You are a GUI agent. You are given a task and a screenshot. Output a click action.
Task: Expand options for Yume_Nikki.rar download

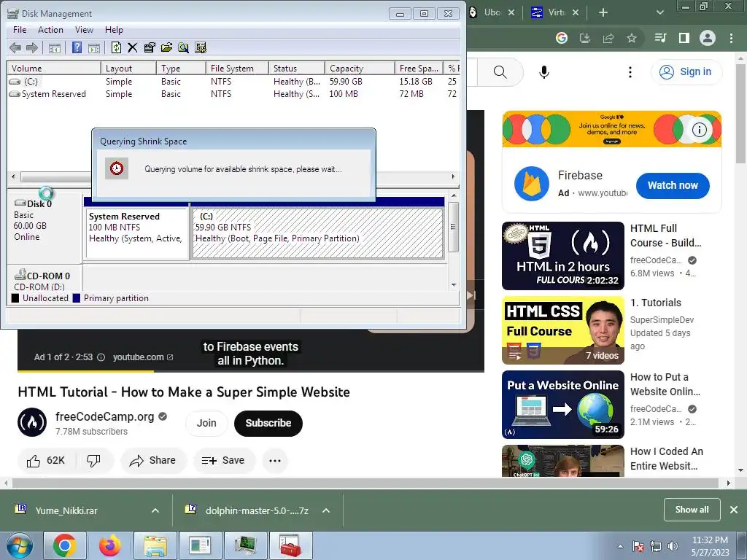155,510
